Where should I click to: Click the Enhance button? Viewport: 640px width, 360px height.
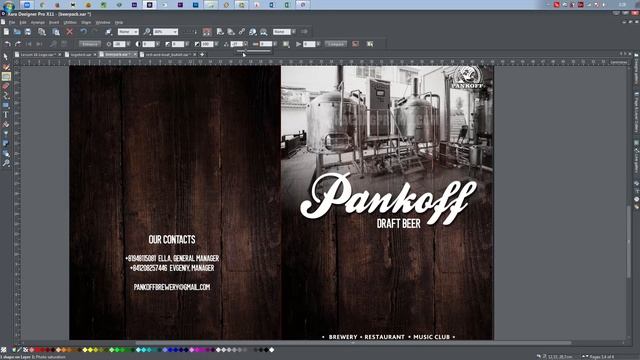[x=90, y=44]
